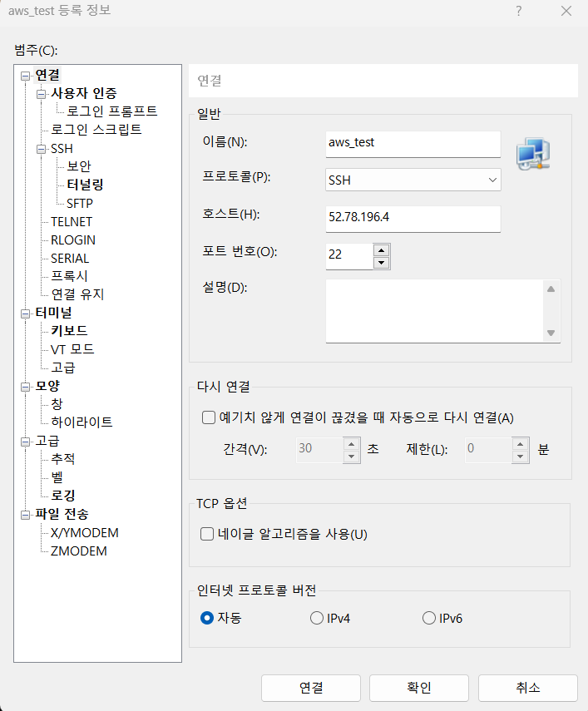Enable the Nagle algorithm checkbox

tap(207, 534)
